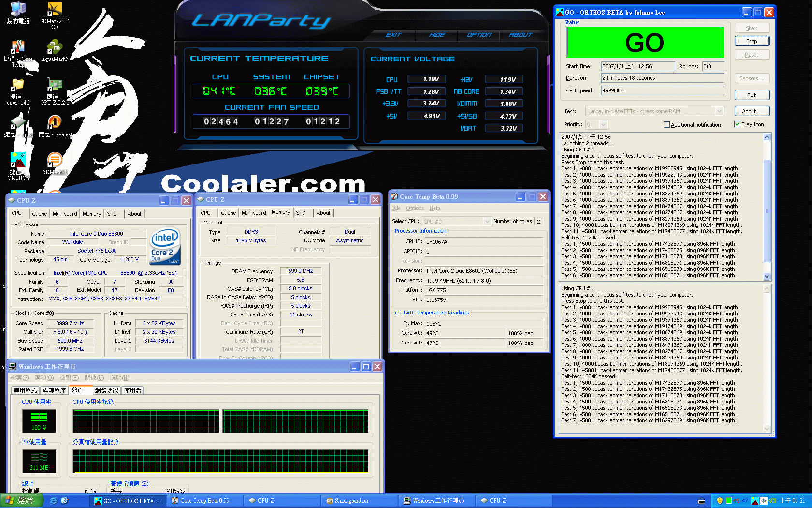
Task: Select the SPD tab in left CPU-Z window
Action: point(112,214)
